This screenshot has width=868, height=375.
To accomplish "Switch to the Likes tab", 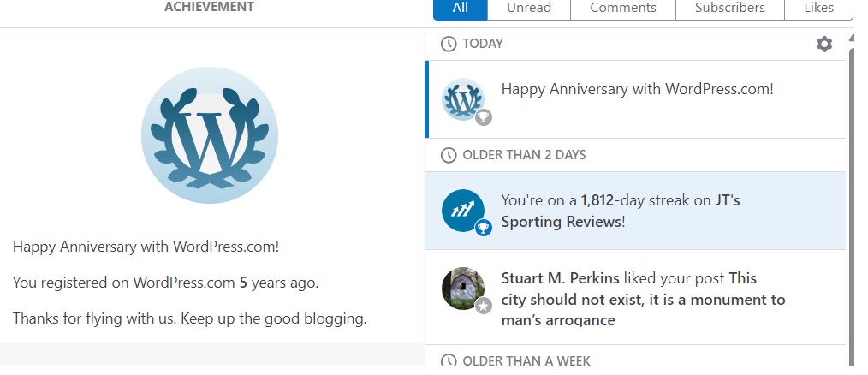I will coord(819,8).
